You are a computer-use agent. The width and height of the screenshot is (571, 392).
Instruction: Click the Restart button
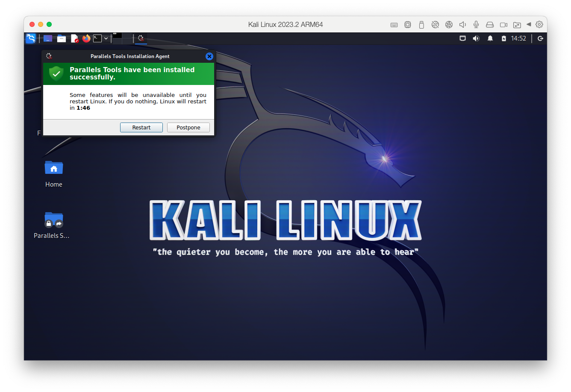point(141,128)
